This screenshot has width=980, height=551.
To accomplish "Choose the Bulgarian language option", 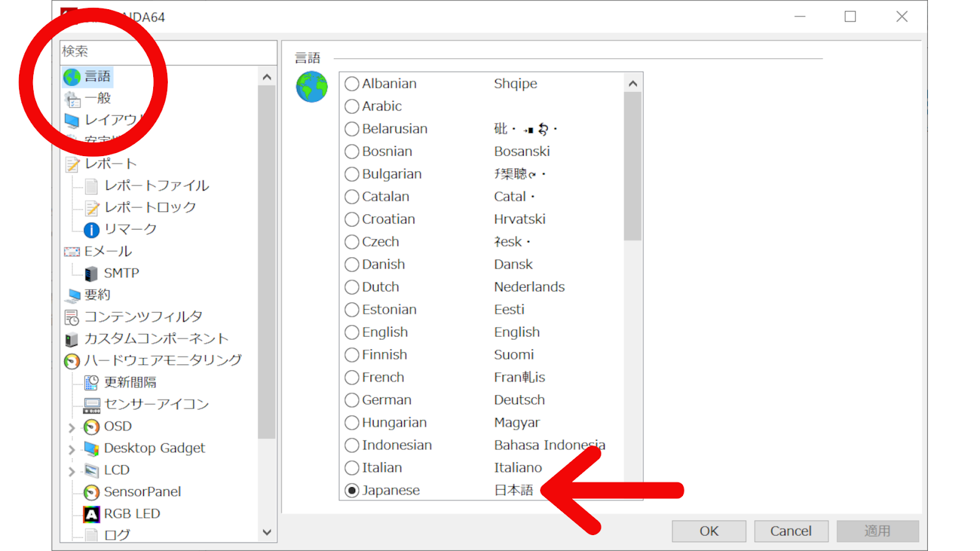I will click(x=352, y=174).
